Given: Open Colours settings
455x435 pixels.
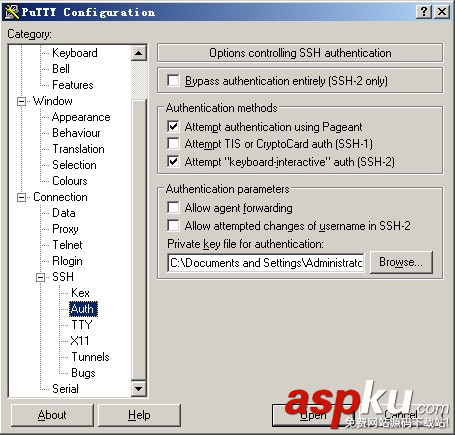Looking at the screenshot, I should 70,181.
